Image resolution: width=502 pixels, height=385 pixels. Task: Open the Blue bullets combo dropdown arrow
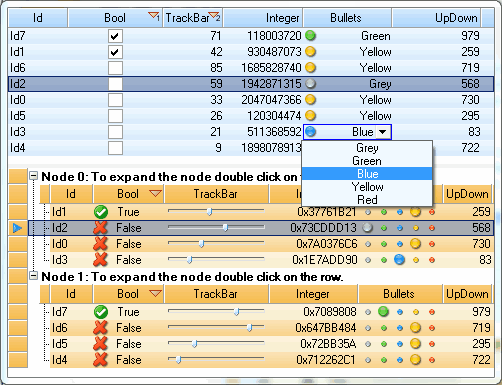click(x=383, y=132)
